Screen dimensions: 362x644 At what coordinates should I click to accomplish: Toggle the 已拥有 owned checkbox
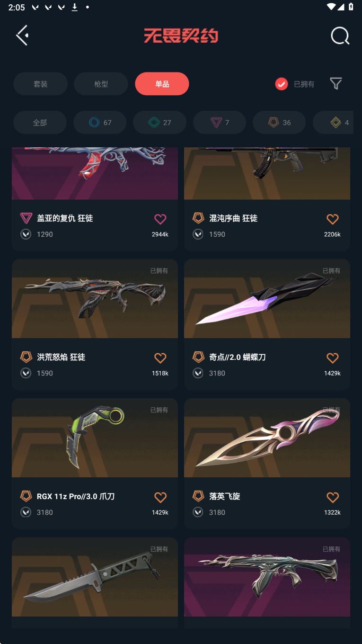pos(282,84)
